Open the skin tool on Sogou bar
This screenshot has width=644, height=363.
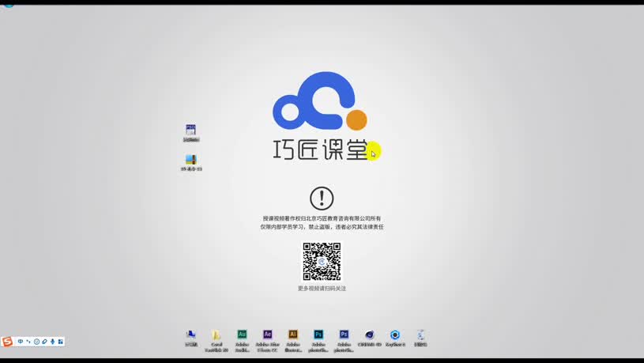[x=44, y=341]
